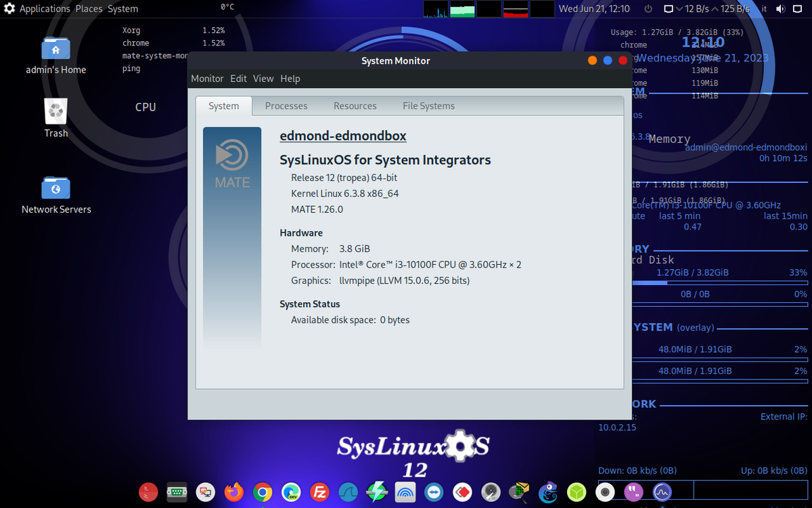Click the "it" keyboard layout indicator

click(x=764, y=9)
